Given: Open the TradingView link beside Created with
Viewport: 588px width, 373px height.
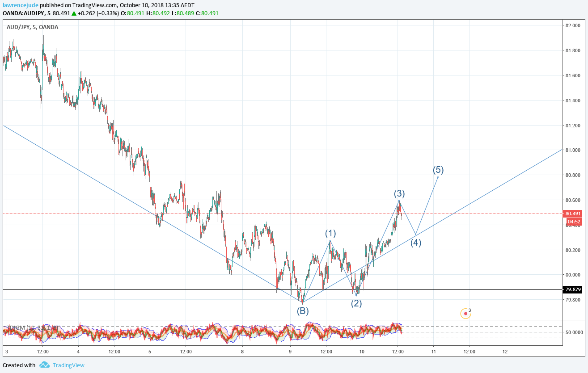Looking at the screenshot, I should pos(68,365).
